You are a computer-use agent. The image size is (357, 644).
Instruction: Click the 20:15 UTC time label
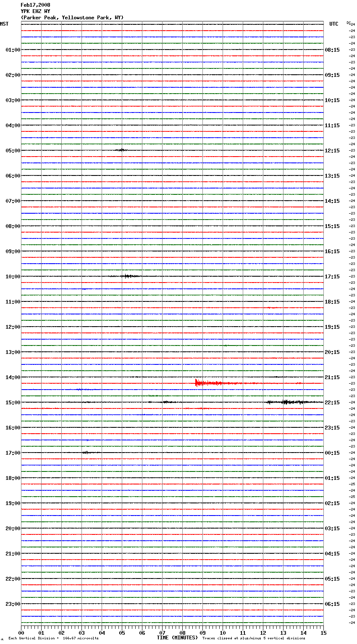(x=332, y=352)
